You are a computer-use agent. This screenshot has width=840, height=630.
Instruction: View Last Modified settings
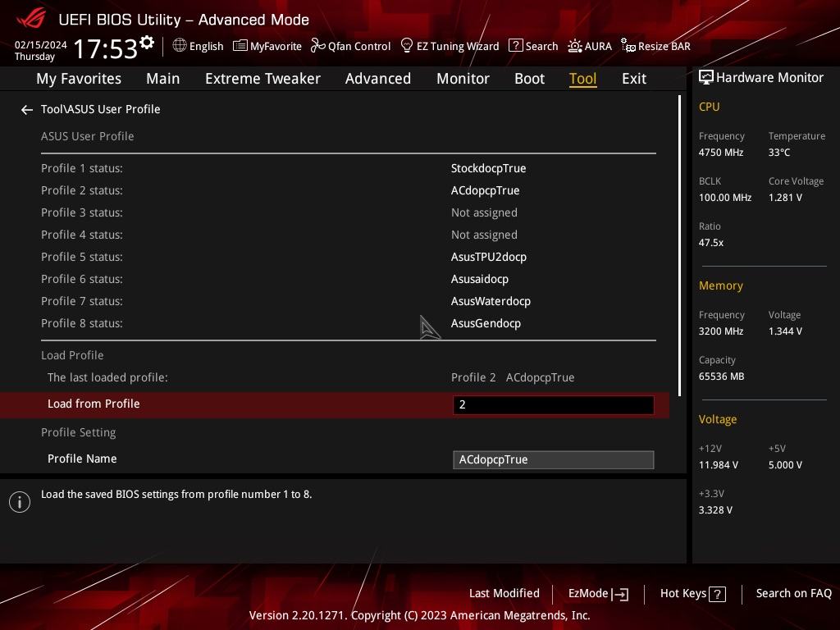coord(504,594)
